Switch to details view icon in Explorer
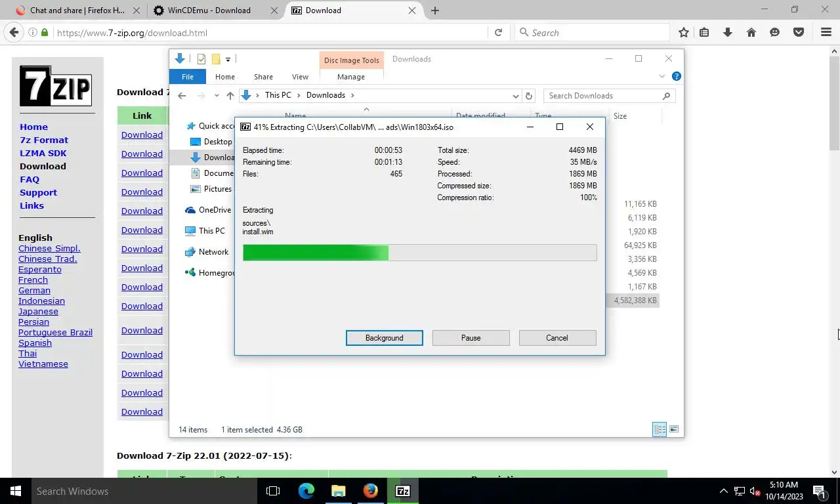The image size is (840, 504). coord(660,430)
